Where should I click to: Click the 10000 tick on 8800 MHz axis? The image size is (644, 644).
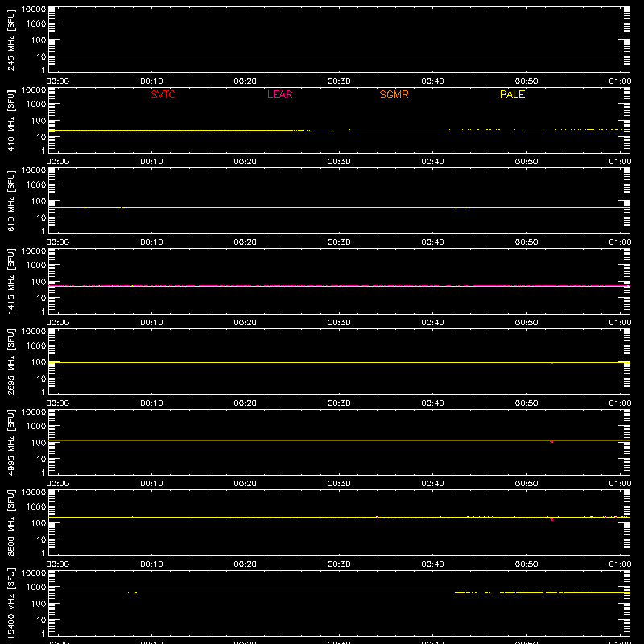[x=34, y=493]
